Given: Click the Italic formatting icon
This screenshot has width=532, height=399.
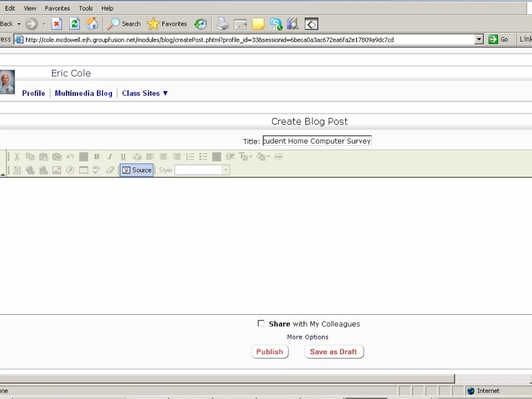Looking at the screenshot, I should coord(110,157).
